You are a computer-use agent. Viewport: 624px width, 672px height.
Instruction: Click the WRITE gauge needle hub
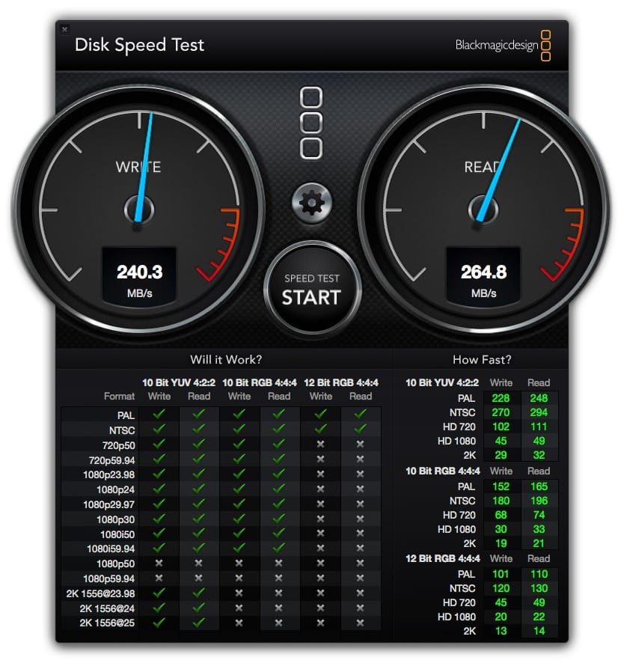(x=139, y=209)
